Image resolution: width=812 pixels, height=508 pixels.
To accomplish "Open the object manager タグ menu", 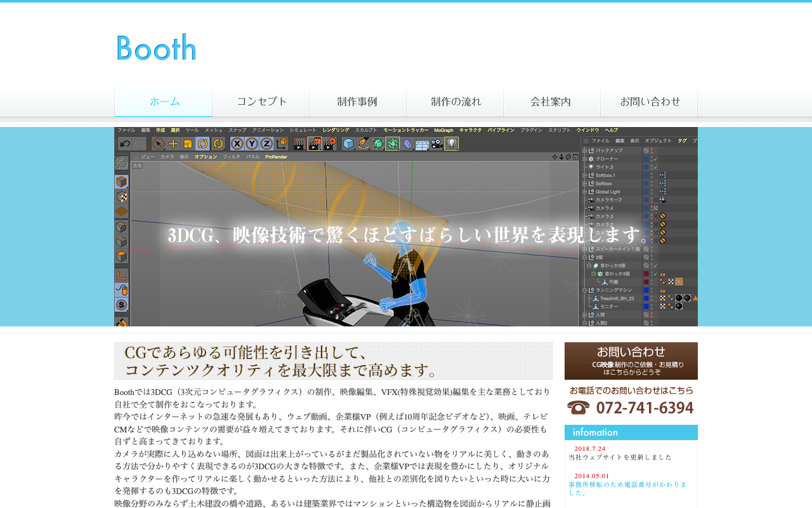I will point(682,141).
